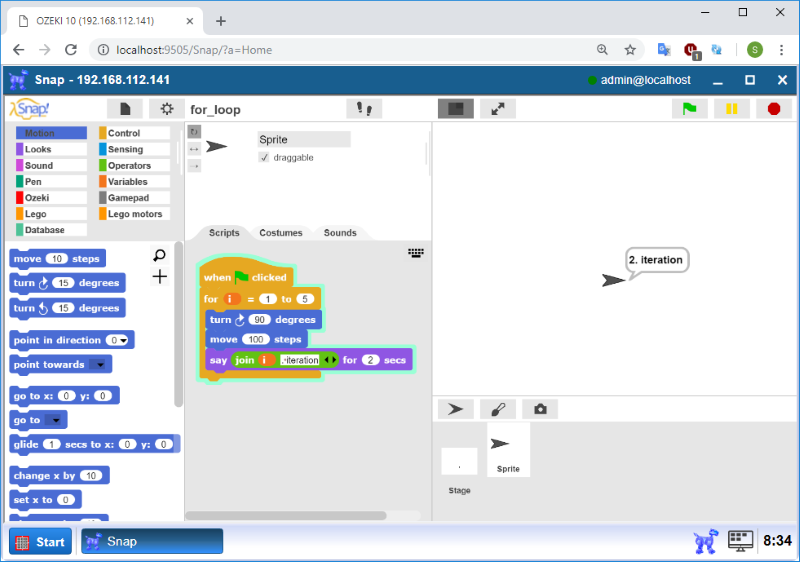Edit the say duration 2 secs value
This screenshot has height=562, width=800.
click(371, 360)
